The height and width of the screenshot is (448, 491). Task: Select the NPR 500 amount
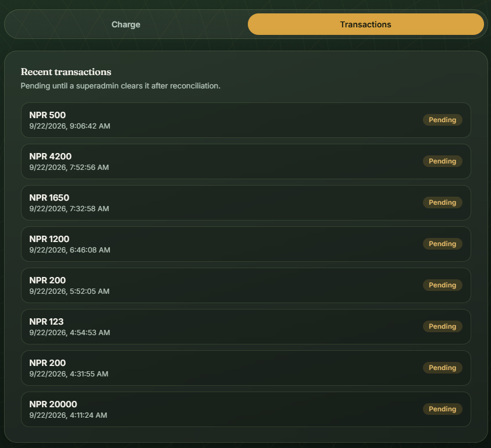[48, 115]
